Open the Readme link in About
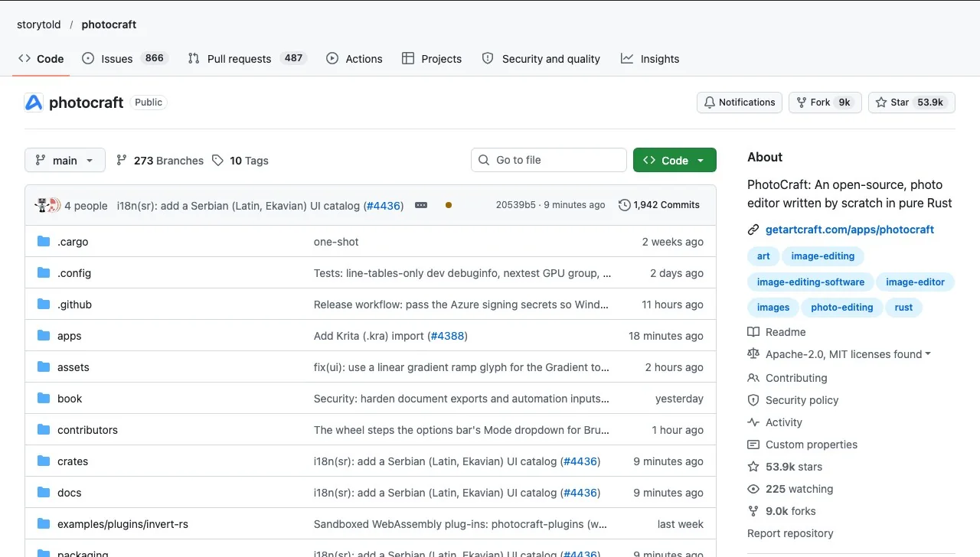Screen dimensions: 980x557 click(777, 332)
